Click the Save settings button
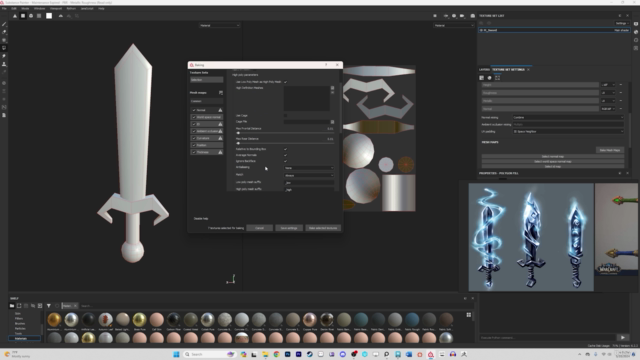Viewport: 640px width, 360px height. point(289,228)
